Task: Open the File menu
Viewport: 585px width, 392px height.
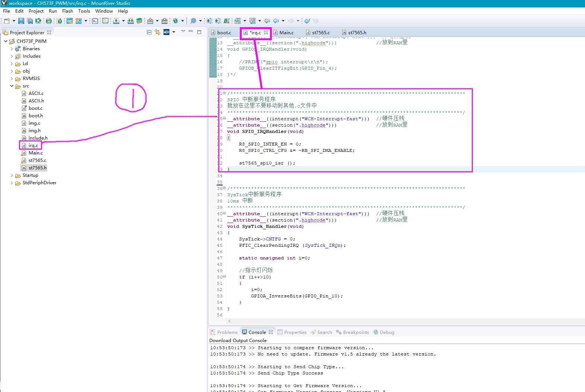Action: [6, 11]
